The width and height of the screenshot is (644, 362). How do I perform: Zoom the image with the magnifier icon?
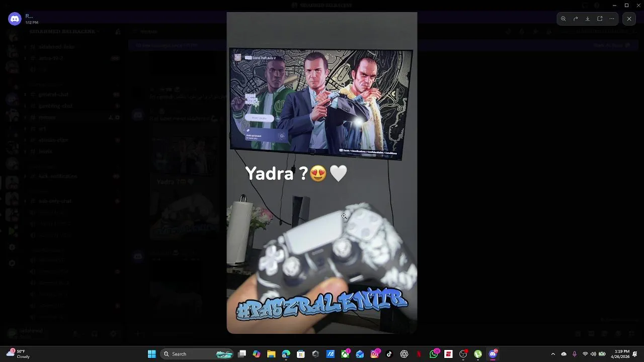coord(563,19)
